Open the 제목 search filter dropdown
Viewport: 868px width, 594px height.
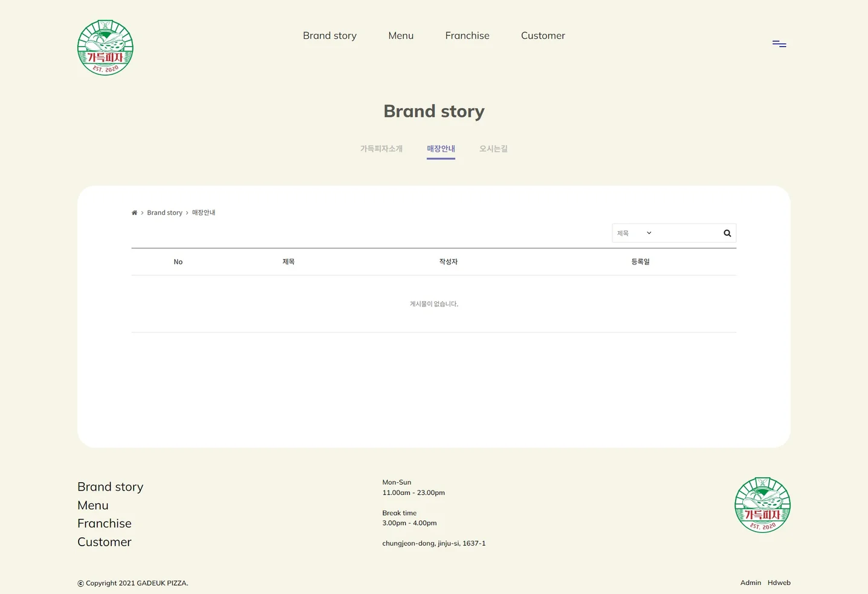pyautogui.click(x=634, y=233)
